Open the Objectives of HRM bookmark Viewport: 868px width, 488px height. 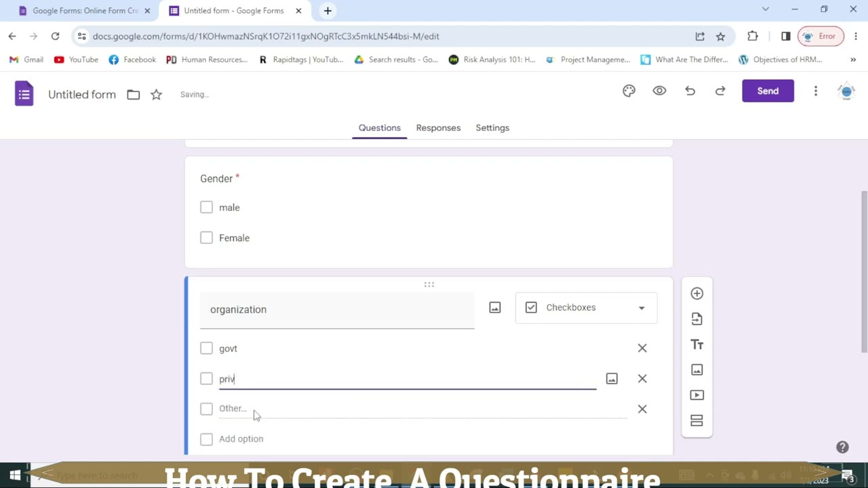coord(781,60)
